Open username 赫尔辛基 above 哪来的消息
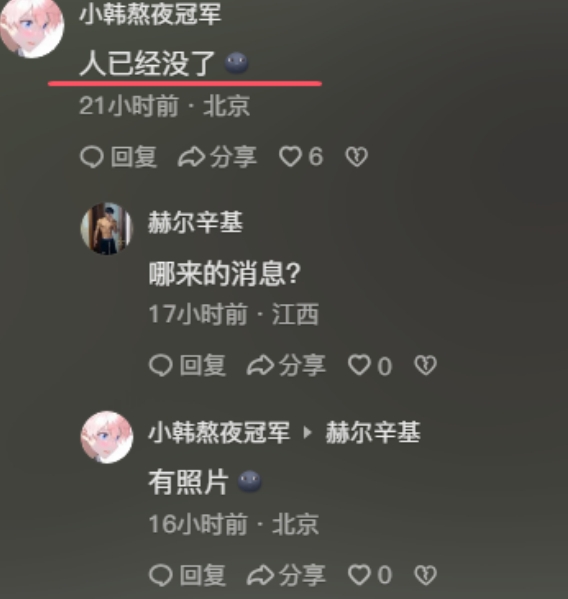Image resolution: width=568 pixels, height=599 pixels. point(195,222)
